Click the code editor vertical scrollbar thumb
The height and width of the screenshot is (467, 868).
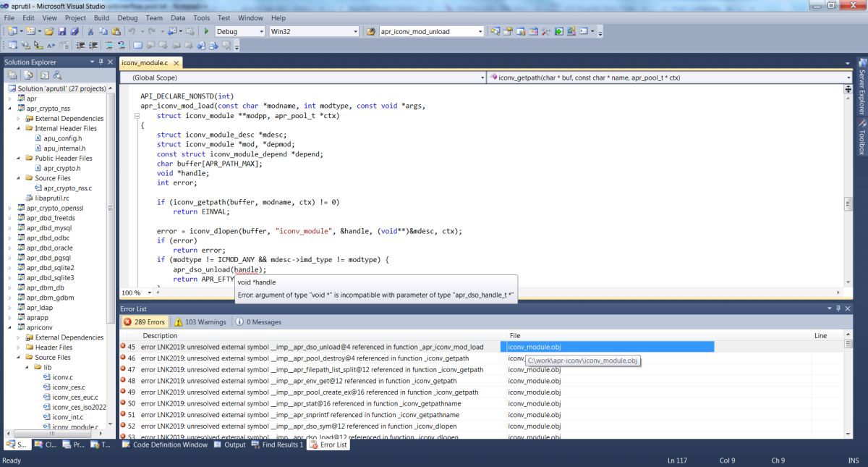pos(848,204)
